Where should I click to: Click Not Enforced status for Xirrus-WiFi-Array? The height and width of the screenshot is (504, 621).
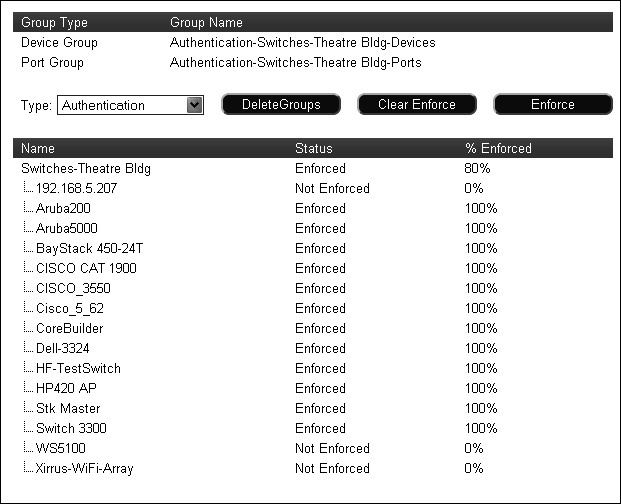[x=332, y=468]
